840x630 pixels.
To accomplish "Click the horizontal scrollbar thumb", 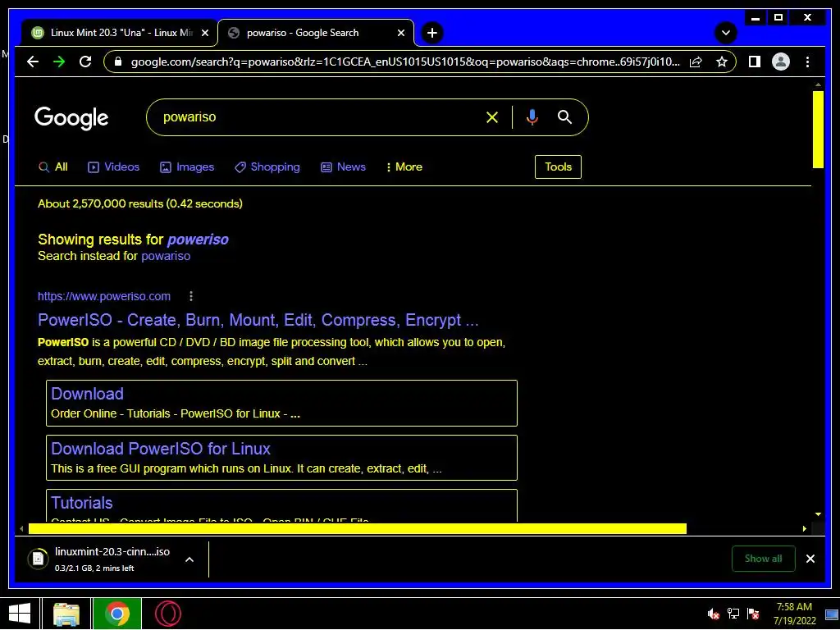I will (358, 529).
